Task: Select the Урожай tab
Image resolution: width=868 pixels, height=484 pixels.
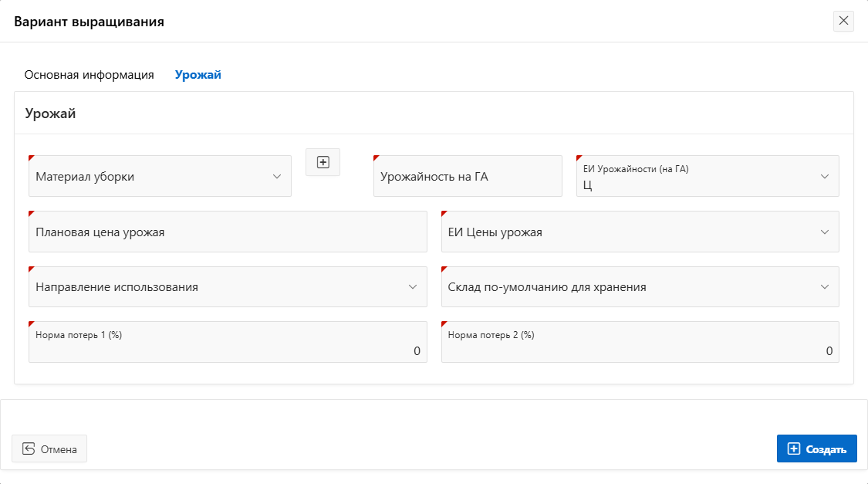Action: pos(198,75)
